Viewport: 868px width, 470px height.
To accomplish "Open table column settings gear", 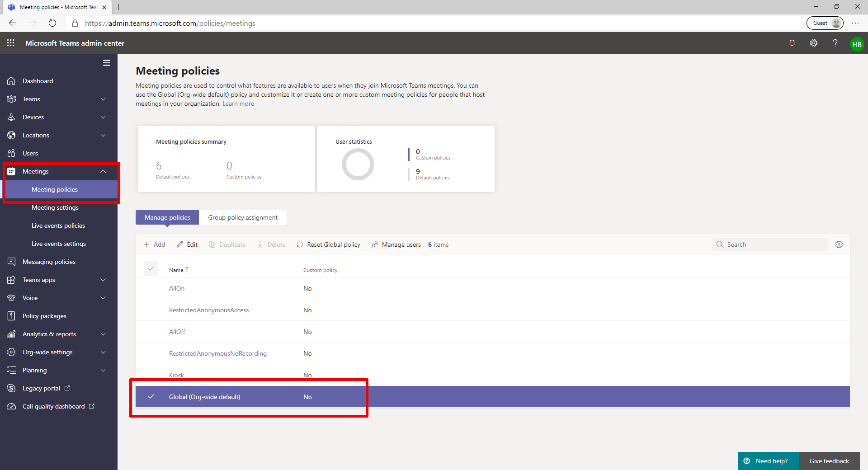I will pyautogui.click(x=839, y=244).
